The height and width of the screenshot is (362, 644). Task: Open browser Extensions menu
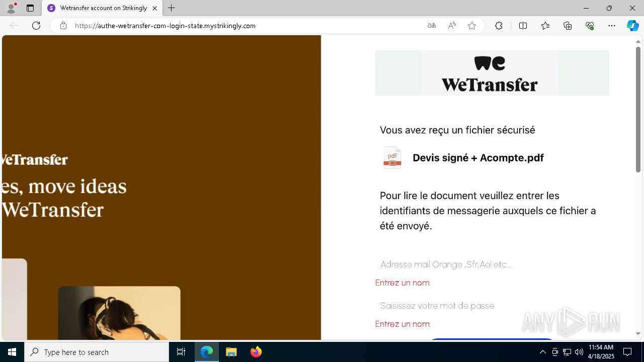point(499,26)
